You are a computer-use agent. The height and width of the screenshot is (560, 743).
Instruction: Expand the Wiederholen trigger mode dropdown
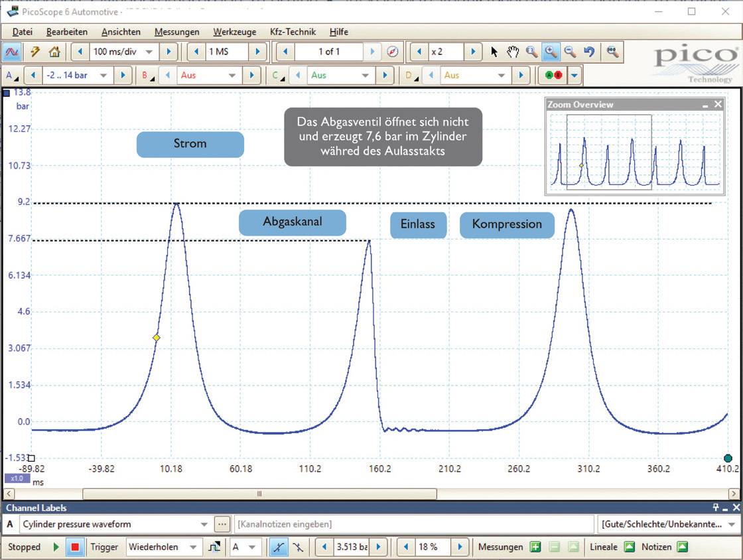point(193,547)
